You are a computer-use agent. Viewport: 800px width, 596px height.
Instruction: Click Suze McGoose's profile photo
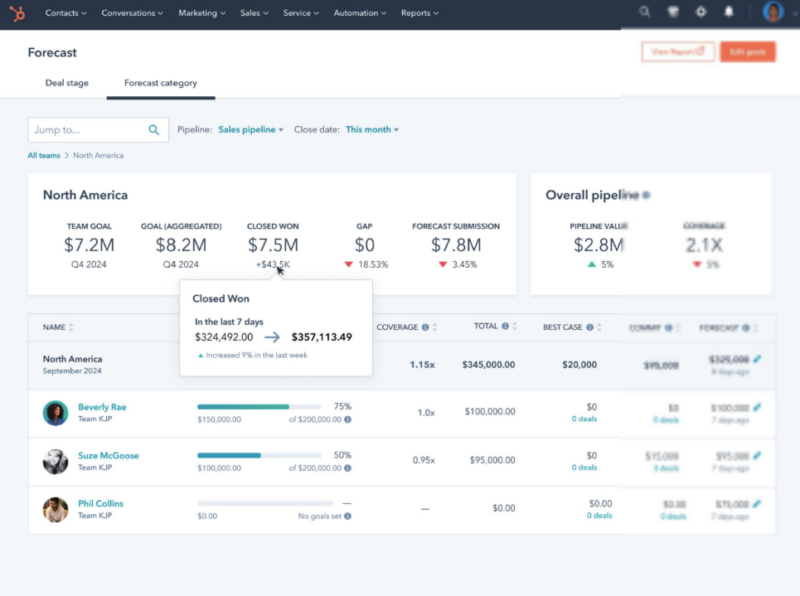pyautogui.click(x=56, y=461)
